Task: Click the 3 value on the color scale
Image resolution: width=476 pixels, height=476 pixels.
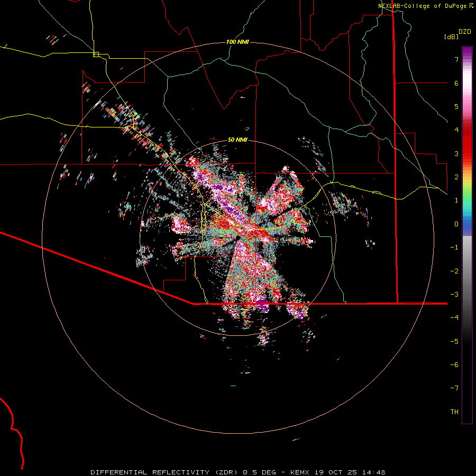Action: pos(456,153)
